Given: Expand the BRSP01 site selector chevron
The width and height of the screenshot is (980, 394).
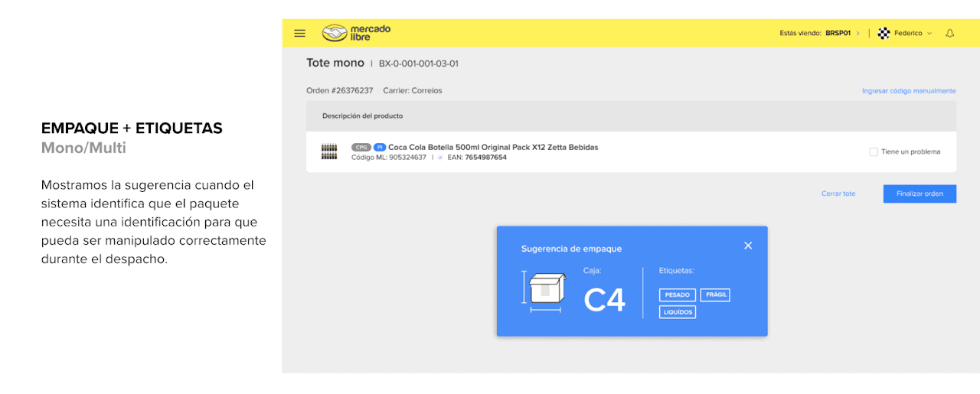Looking at the screenshot, I should pos(857,34).
